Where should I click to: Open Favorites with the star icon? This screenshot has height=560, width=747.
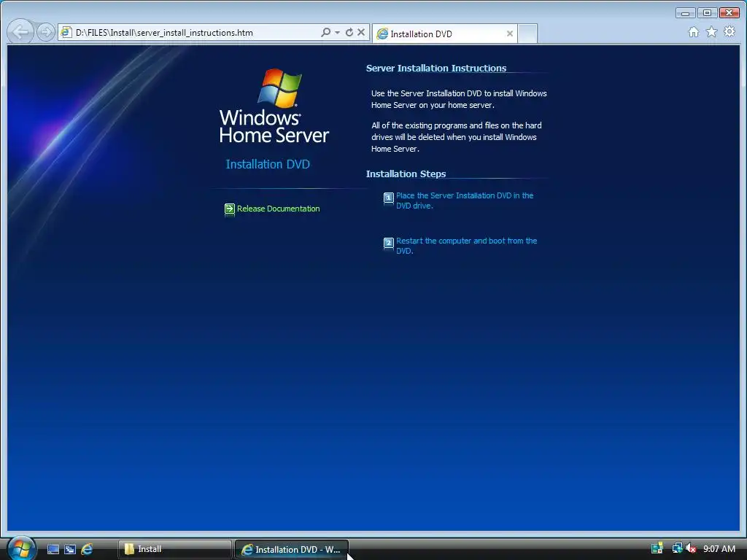711,32
